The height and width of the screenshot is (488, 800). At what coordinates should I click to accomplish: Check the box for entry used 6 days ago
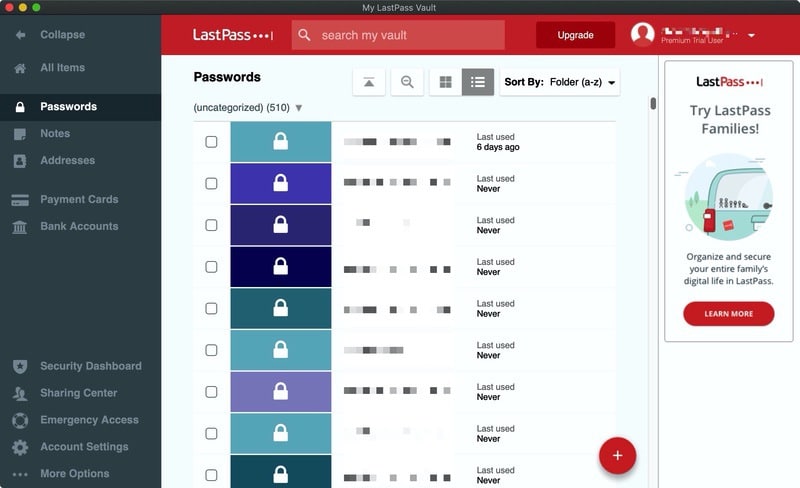point(211,142)
